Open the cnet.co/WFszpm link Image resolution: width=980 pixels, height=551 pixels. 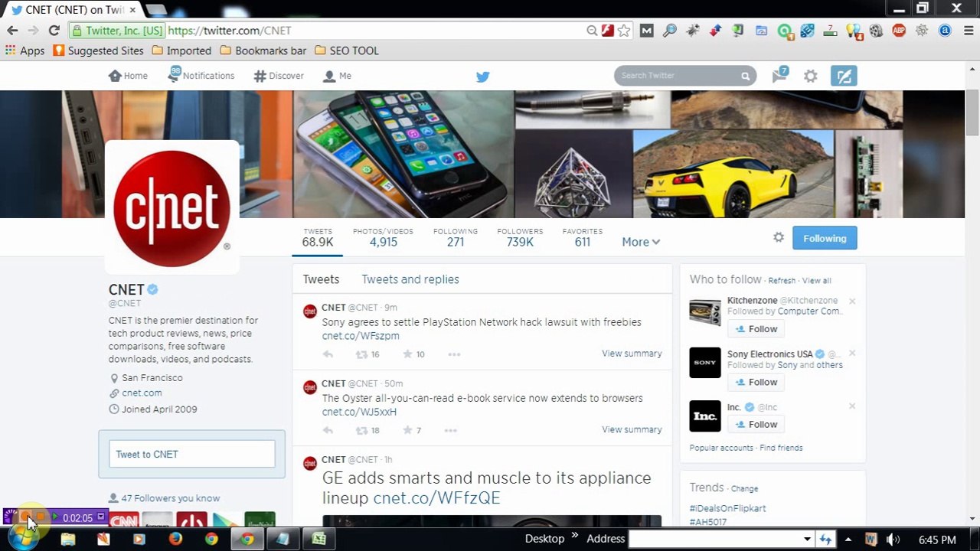coord(361,336)
